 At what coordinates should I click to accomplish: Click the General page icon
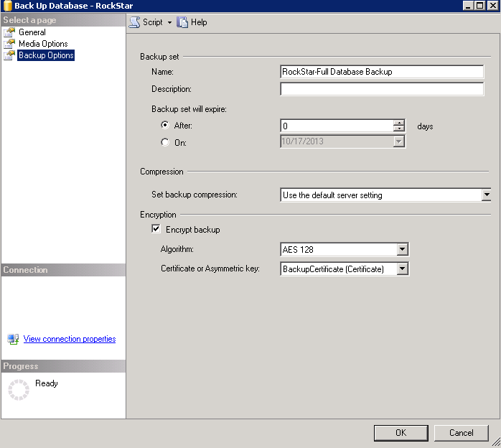tap(9, 32)
